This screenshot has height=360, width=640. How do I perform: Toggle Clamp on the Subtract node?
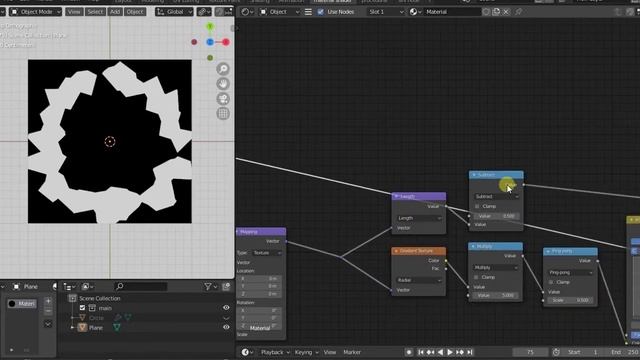477,207
